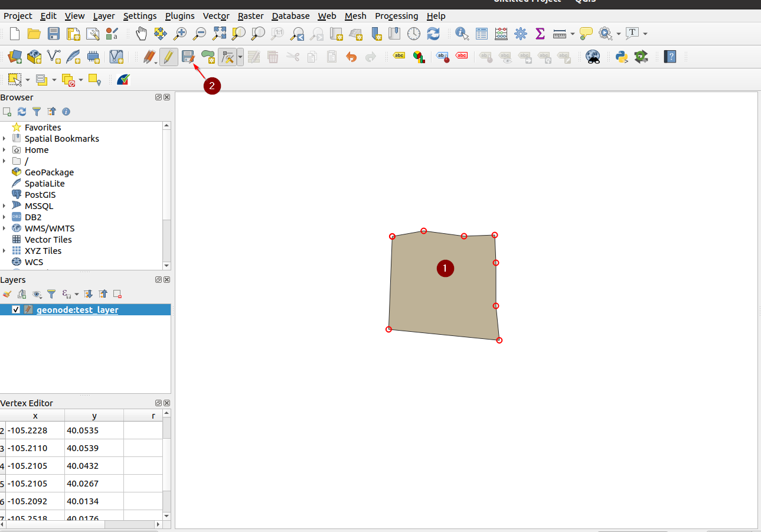Expand the Home tree item
The height and width of the screenshot is (532, 761).
(4, 150)
